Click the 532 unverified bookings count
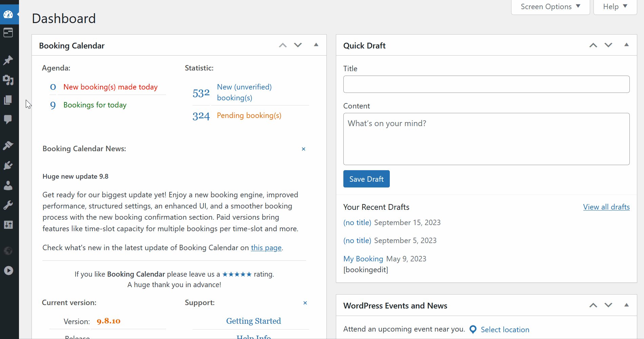Viewport: 644px width, 339px height. point(201,93)
